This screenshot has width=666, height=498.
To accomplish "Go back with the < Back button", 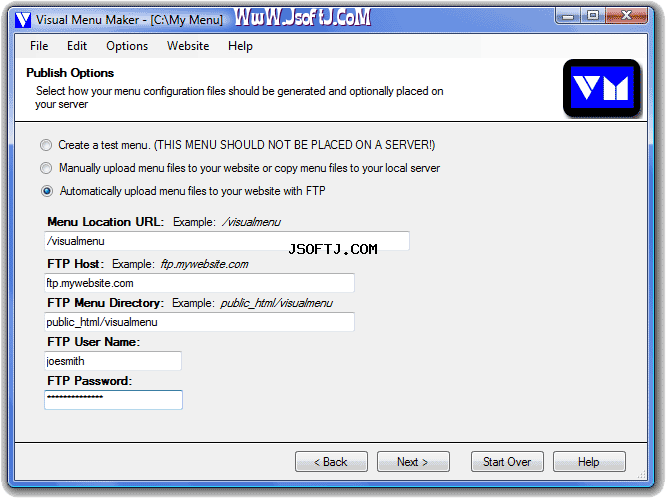I will click(x=331, y=461).
